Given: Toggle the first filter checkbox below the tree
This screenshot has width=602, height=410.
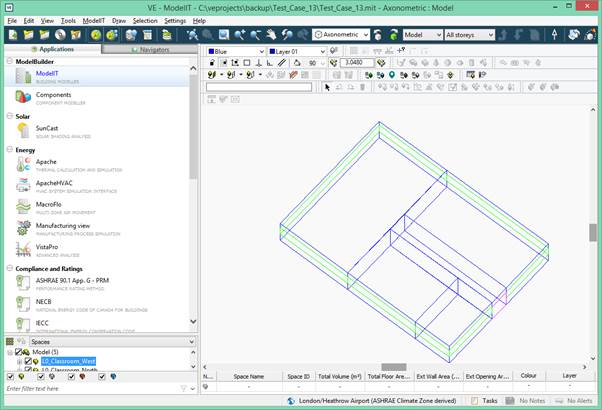Looking at the screenshot, I should (x=10, y=377).
